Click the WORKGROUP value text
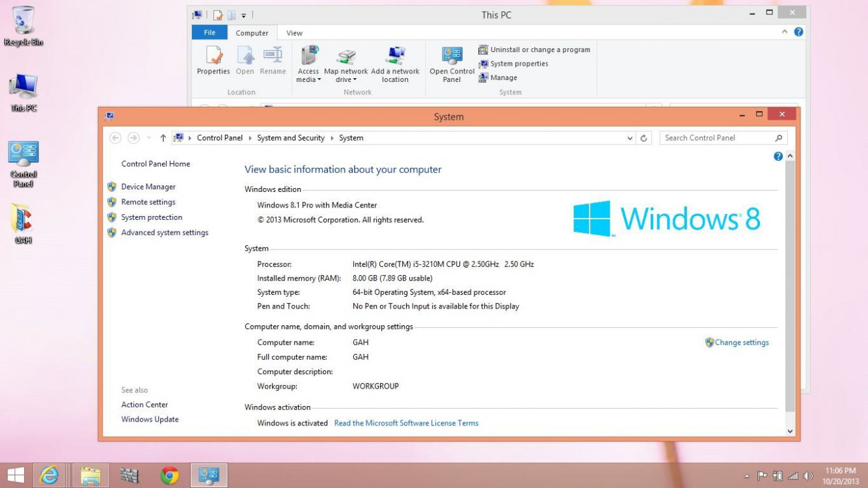Image resolution: width=868 pixels, height=488 pixels. tap(375, 386)
